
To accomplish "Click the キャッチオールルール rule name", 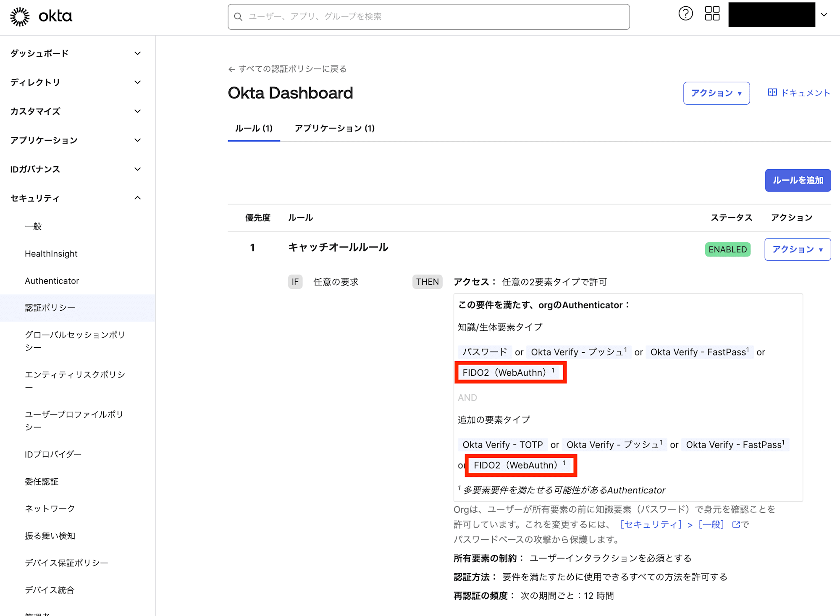I will coord(338,247).
